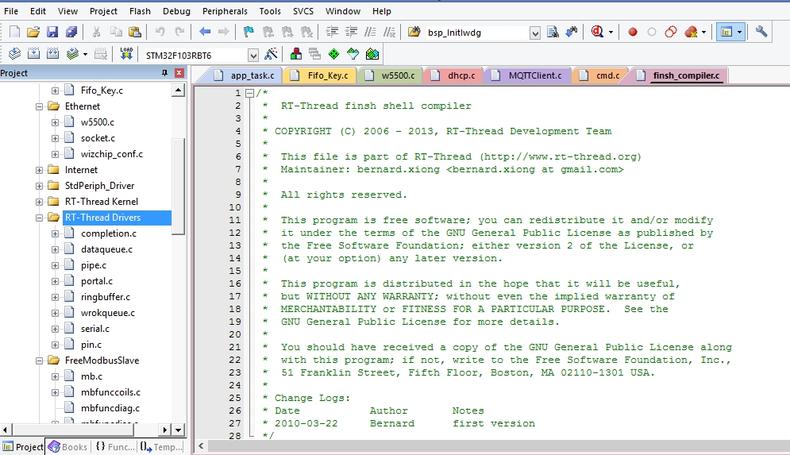
Task: Open the SVCS menu
Action: click(x=303, y=11)
